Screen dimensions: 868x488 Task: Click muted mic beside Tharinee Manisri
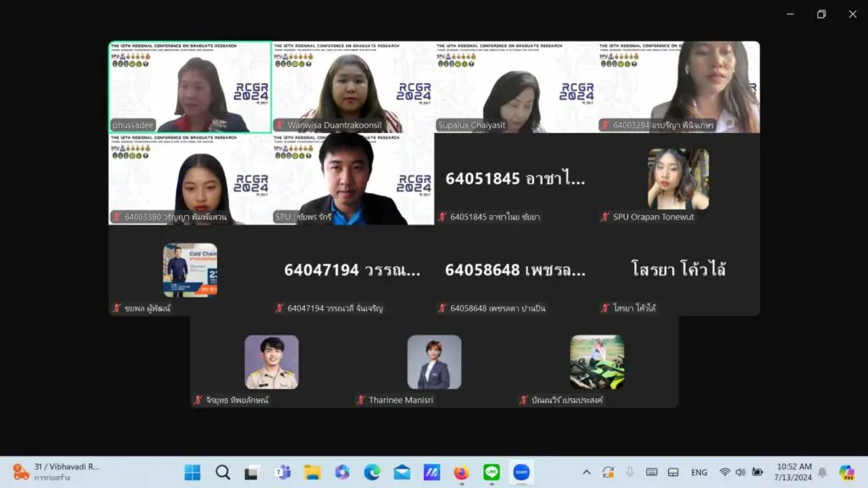click(x=361, y=400)
